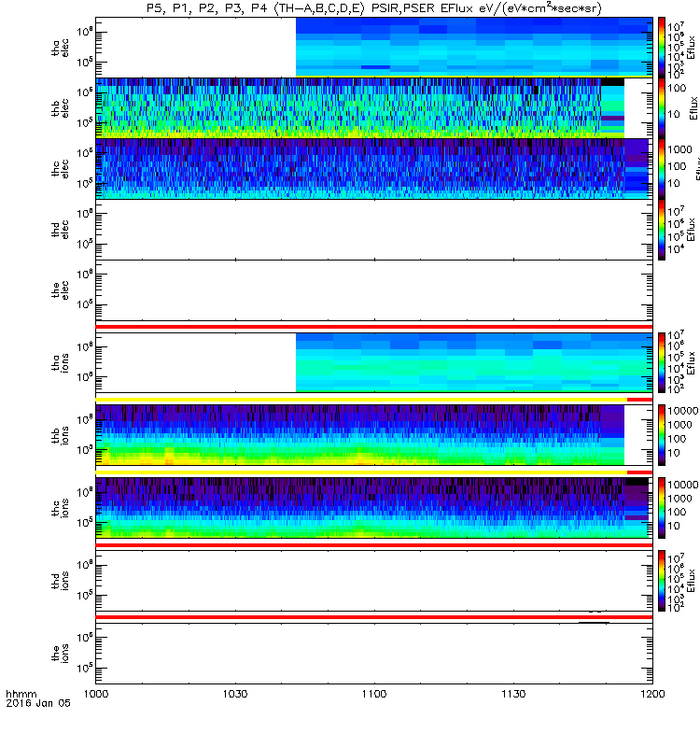Select the 'thd ions' panel label
This screenshot has width=700, height=747.
tap(61, 581)
